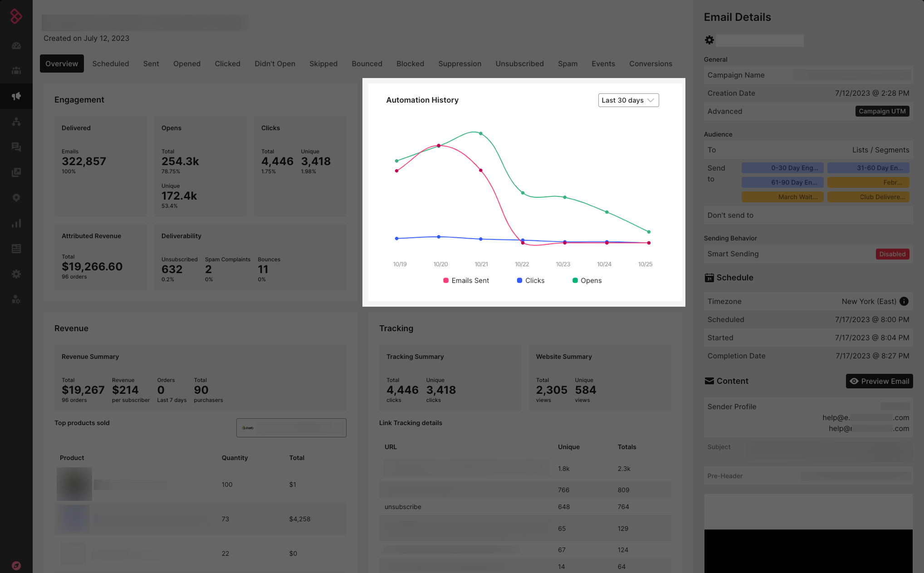Toggle the Opens legend series

[x=587, y=280]
